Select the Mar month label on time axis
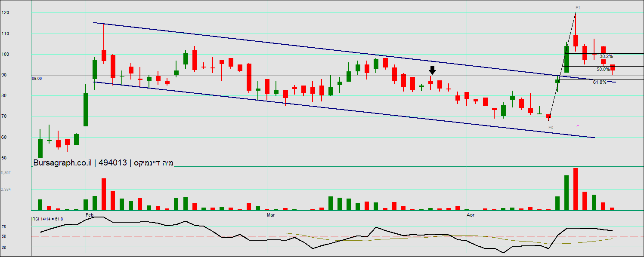 pos(271,214)
